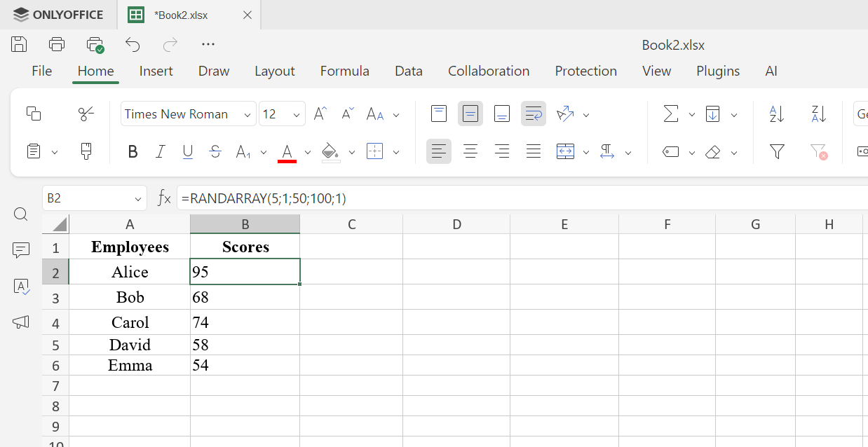This screenshot has width=868, height=447.
Task: Toggle Bold formatting
Action: pos(133,152)
